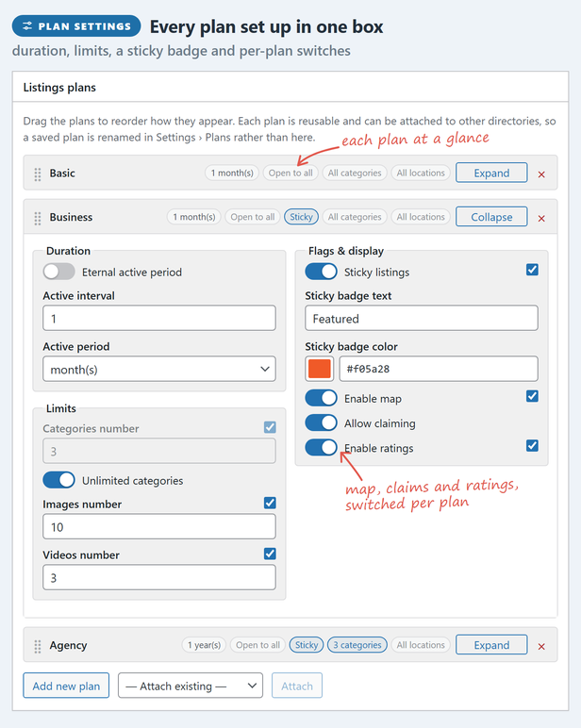This screenshot has width=581, height=728.
Task: Uncheck the Videos number checkbox
Action: coord(270,554)
